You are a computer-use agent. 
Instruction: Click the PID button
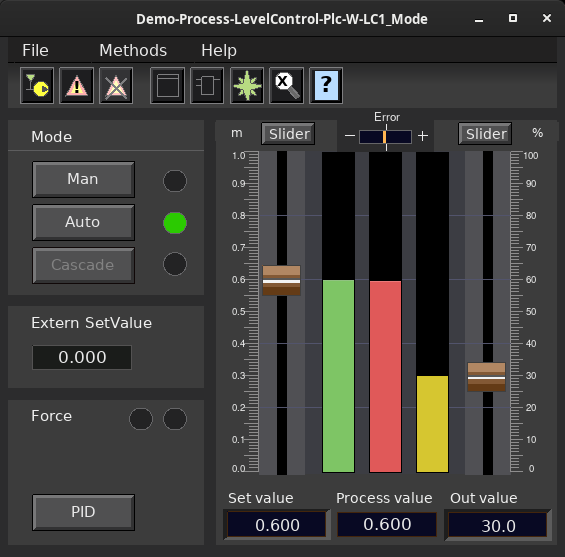[84, 512]
